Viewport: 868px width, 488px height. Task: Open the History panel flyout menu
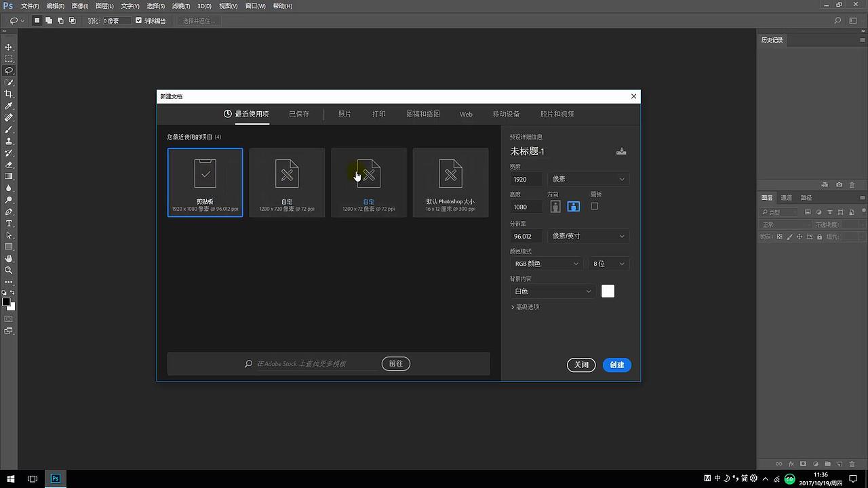863,40
